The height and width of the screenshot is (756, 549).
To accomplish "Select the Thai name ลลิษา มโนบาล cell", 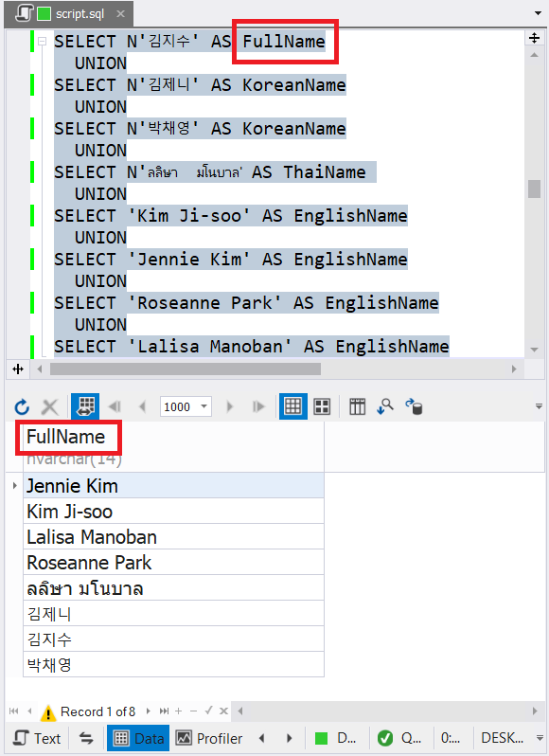I will [x=173, y=587].
